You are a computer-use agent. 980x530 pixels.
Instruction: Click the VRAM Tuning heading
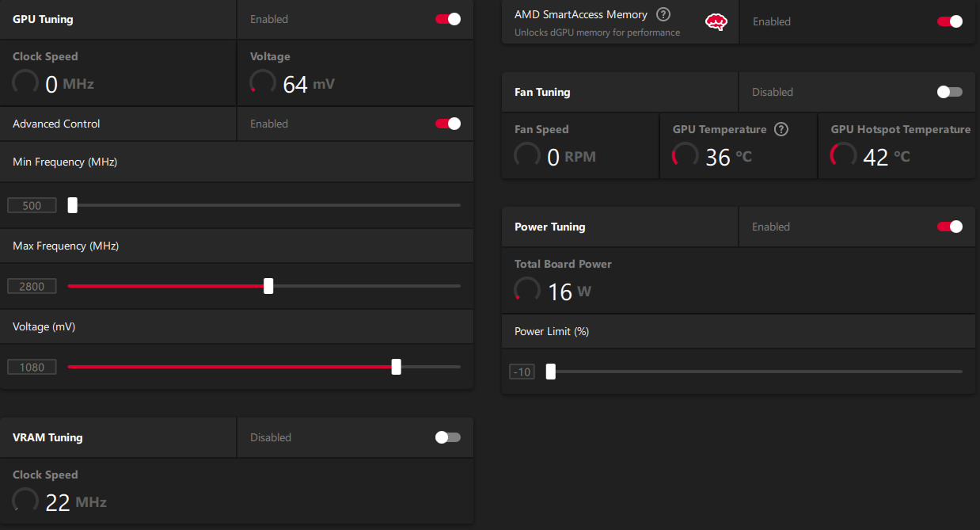point(47,437)
